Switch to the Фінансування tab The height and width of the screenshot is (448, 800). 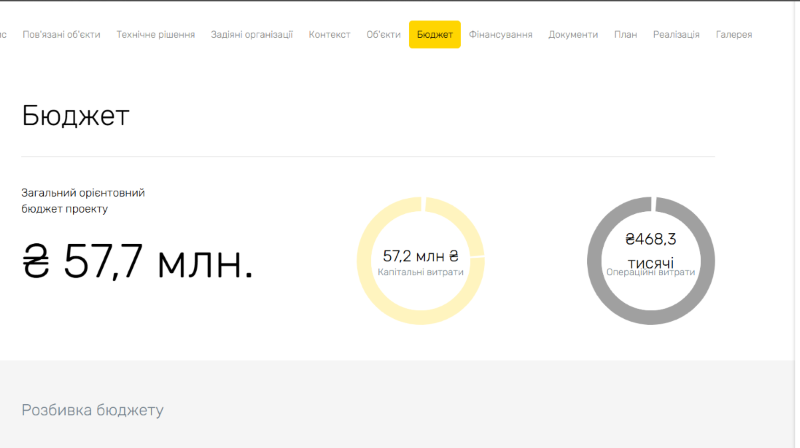pyautogui.click(x=500, y=34)
